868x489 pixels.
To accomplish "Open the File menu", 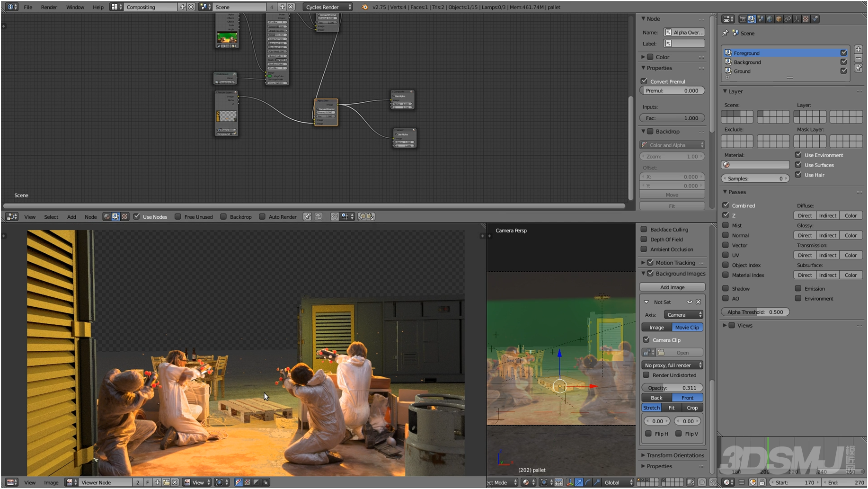I will [x=28, y=7].
